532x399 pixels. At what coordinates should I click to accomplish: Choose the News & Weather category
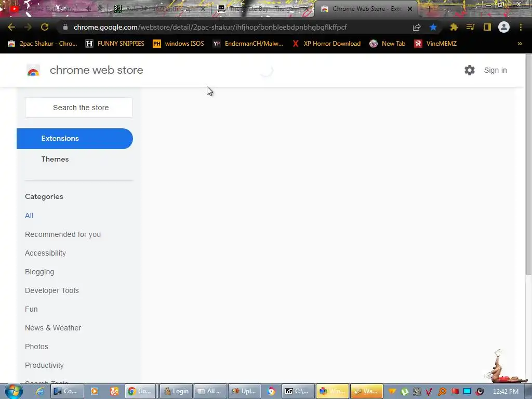[x=53, y=328]
